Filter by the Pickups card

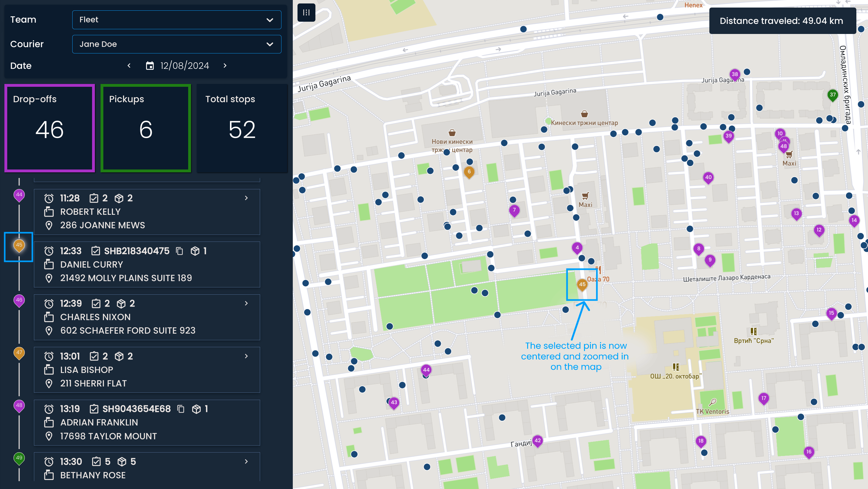coord(145,128)
